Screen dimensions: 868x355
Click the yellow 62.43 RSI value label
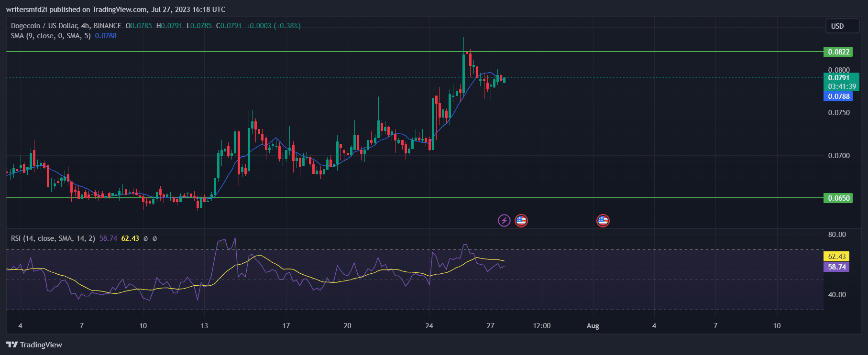click(836, 257)
